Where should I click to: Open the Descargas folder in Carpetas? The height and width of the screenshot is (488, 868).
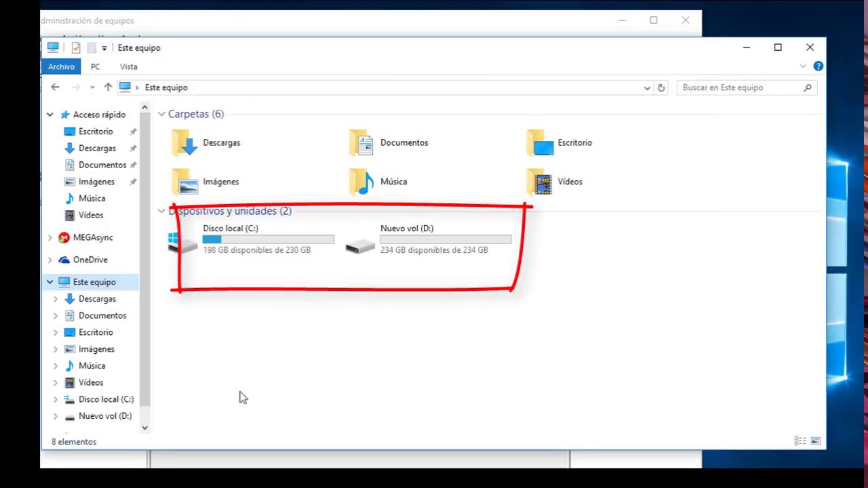tap(207, 143)
